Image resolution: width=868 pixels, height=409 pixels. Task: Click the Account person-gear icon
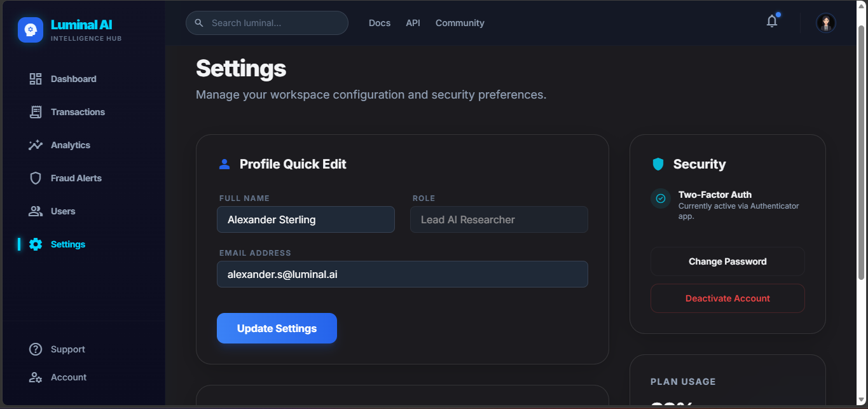point(36,377)
